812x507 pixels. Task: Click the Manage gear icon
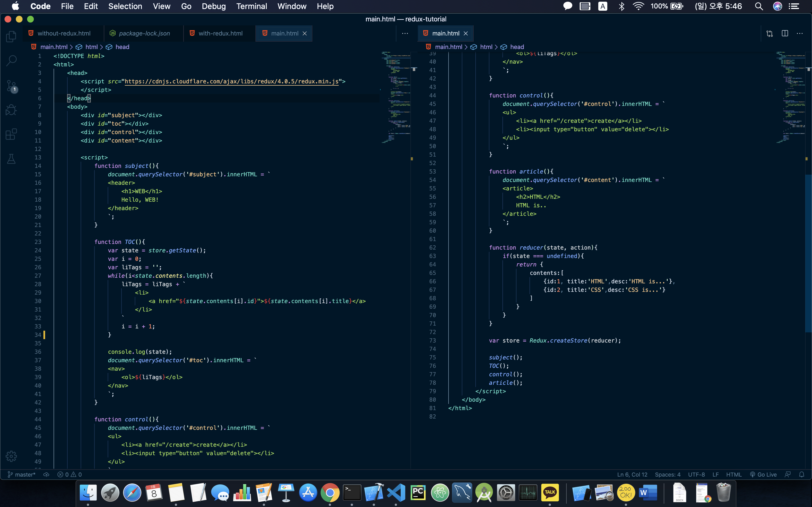tap(11, 456)
